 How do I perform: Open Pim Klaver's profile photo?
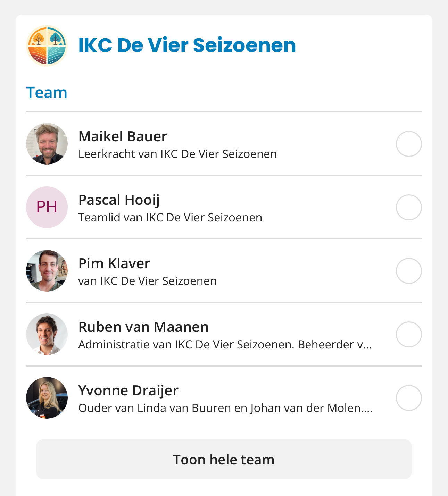47,271
